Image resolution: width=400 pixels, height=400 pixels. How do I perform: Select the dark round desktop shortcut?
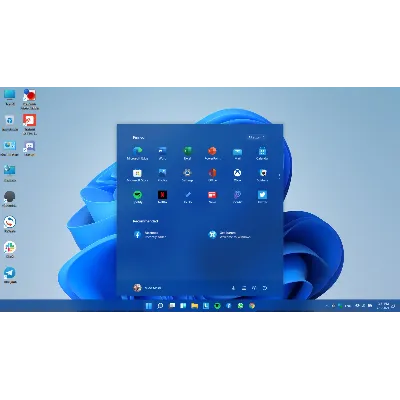[10, 199]
